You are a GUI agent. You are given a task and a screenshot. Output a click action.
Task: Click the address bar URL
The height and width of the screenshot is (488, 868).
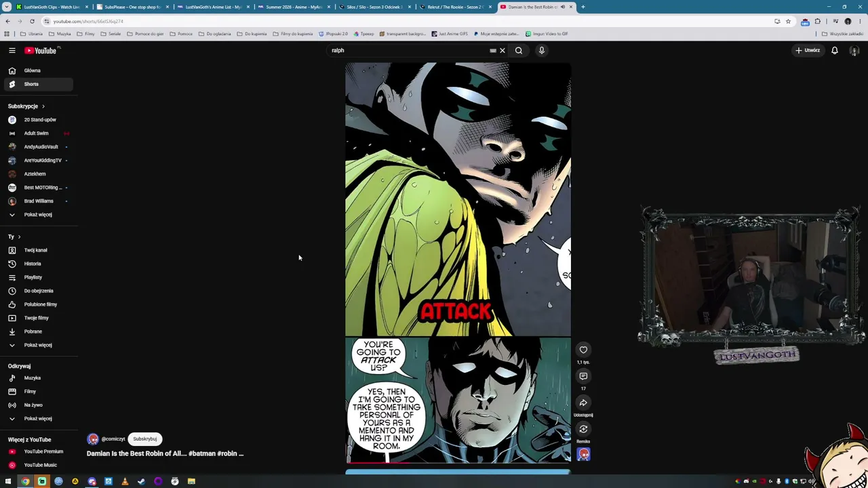pos(88,21)
